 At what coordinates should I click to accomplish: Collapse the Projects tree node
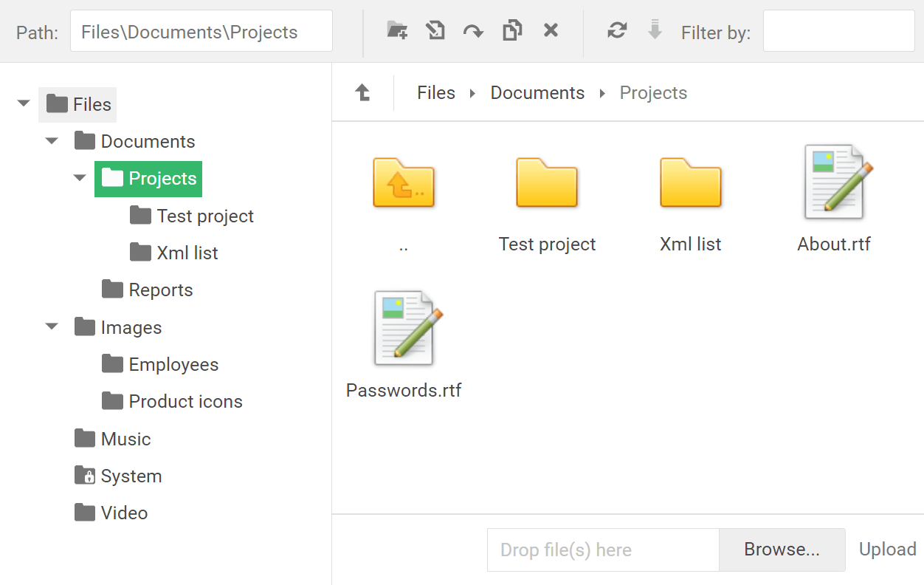tap(80, 178)
